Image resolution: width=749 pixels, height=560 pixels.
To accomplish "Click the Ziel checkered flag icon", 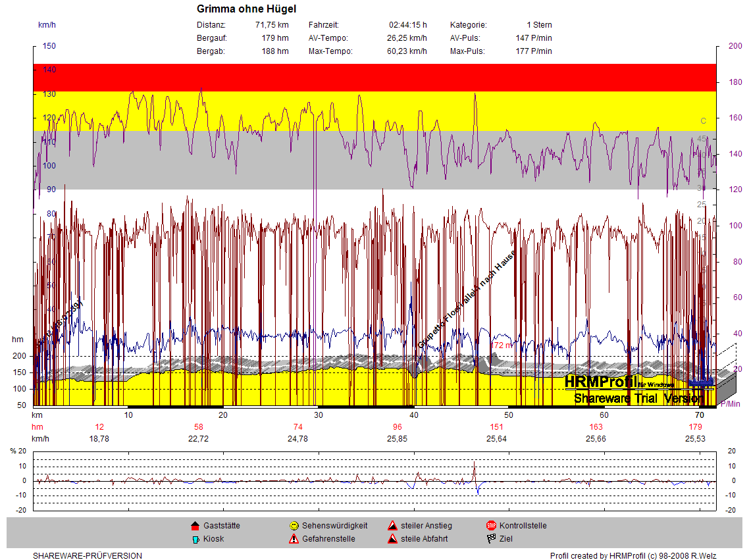I will [491, 539].
